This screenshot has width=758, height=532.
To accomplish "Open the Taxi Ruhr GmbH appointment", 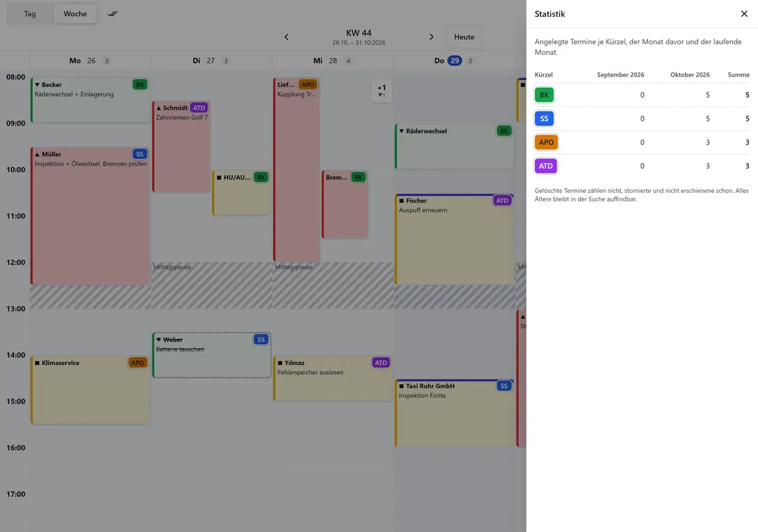I will click(454, 413).
